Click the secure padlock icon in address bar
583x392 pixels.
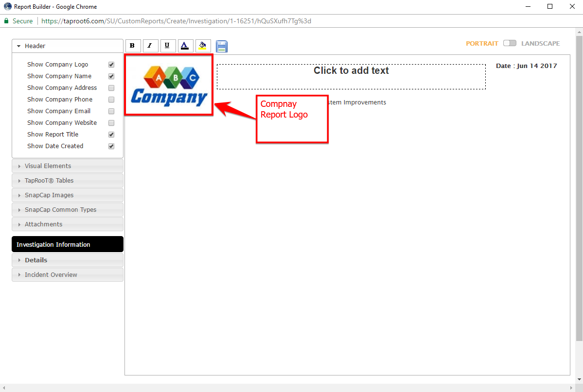tap(6, 21)
